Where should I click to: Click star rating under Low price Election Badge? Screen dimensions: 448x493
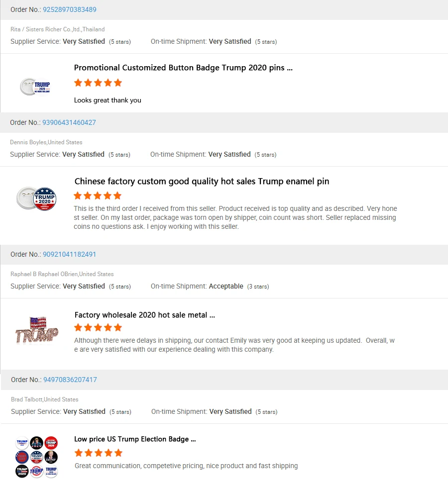pyautogui.click(x=98, y=453)
